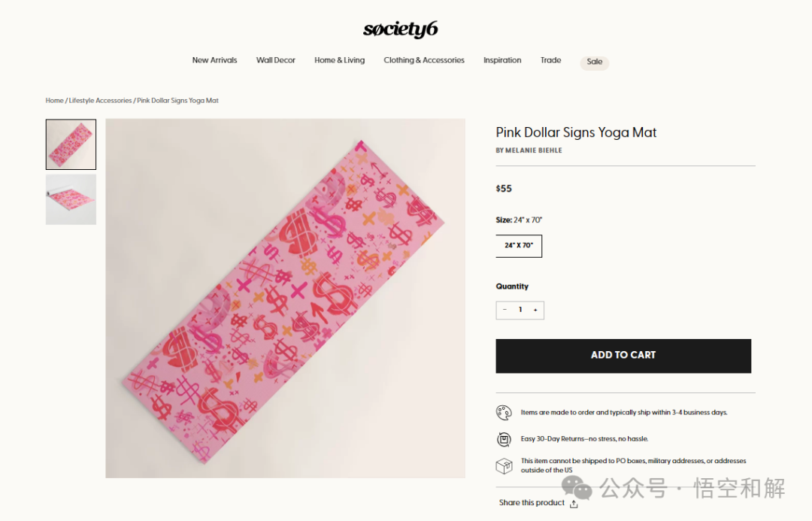Go to Lifestyle Accessories breadcrumb
Viewport: 812px width, 521px height.
[x=100, y=100]
